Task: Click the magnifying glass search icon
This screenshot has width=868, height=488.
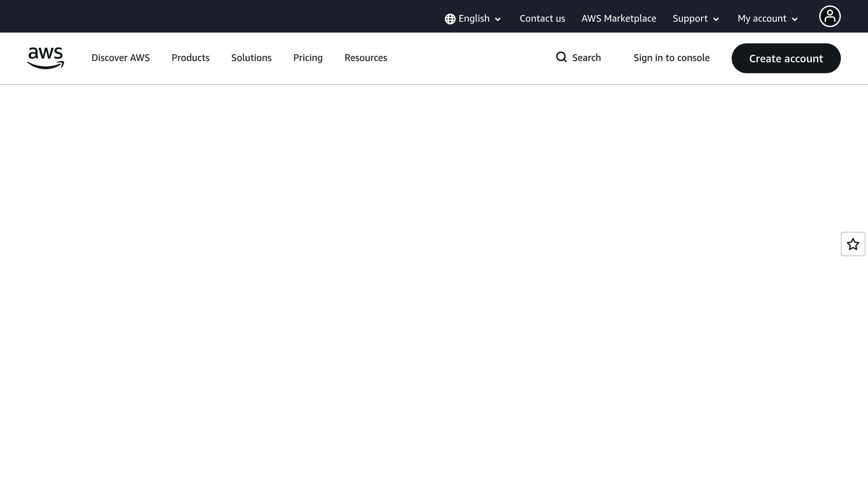Action: (561, 57)
